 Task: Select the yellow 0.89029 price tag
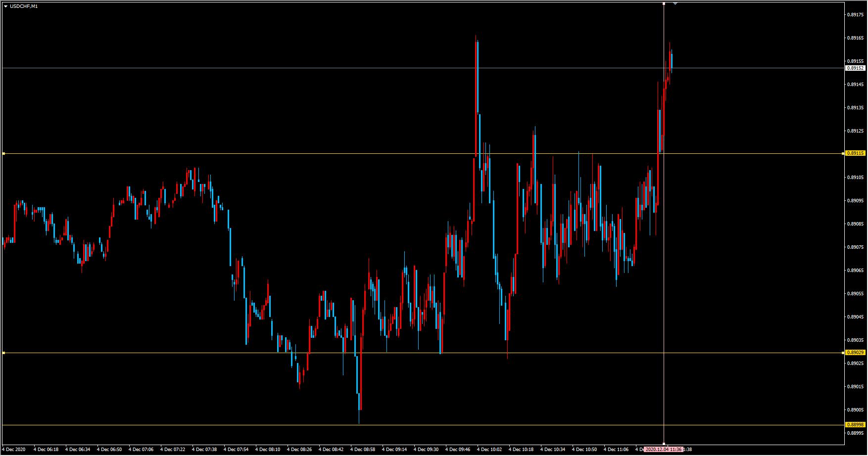tap(855, 353)
